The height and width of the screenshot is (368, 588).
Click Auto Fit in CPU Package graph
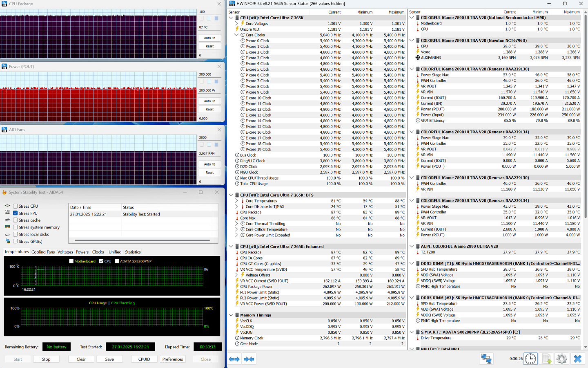tap(209, 38)
